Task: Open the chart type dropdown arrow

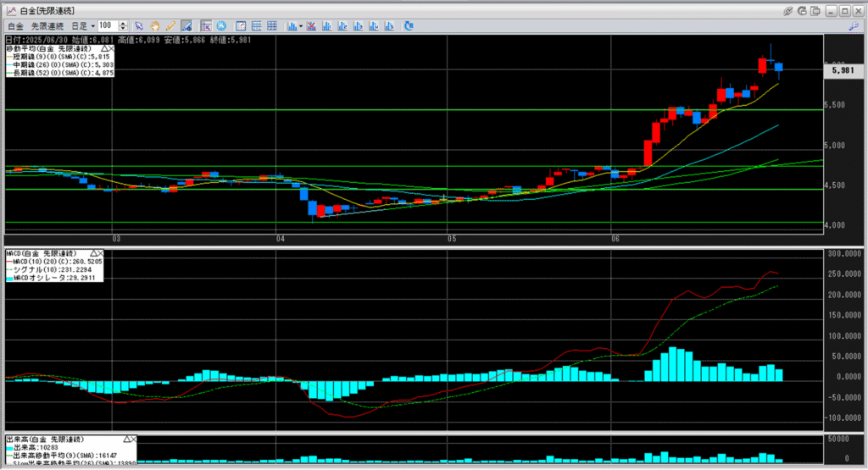Action: (302, 26)
